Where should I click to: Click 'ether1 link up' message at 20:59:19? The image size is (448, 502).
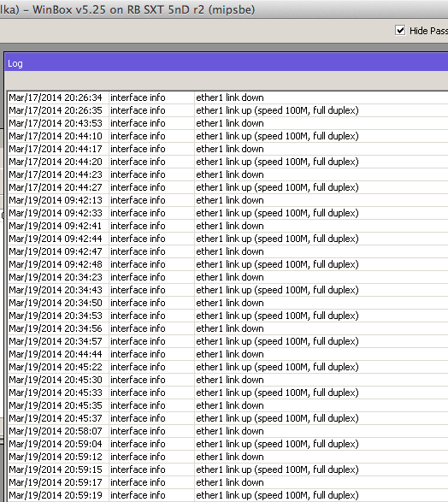coord(277,495)
